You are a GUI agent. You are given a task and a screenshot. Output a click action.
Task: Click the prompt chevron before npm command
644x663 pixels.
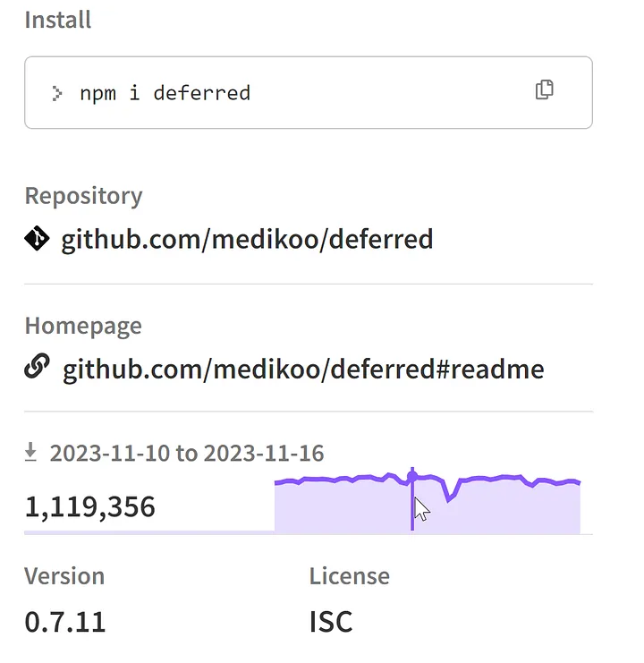coord(57,92)
